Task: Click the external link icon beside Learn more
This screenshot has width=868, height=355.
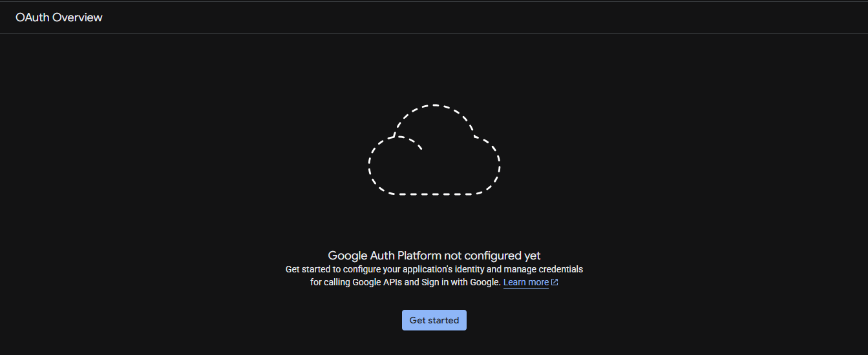Action: click(x=555, y=282)
